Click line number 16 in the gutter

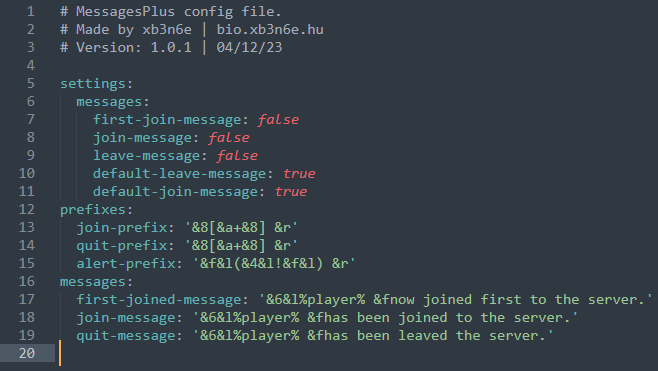pyautogui.click(x=27, y=281)
